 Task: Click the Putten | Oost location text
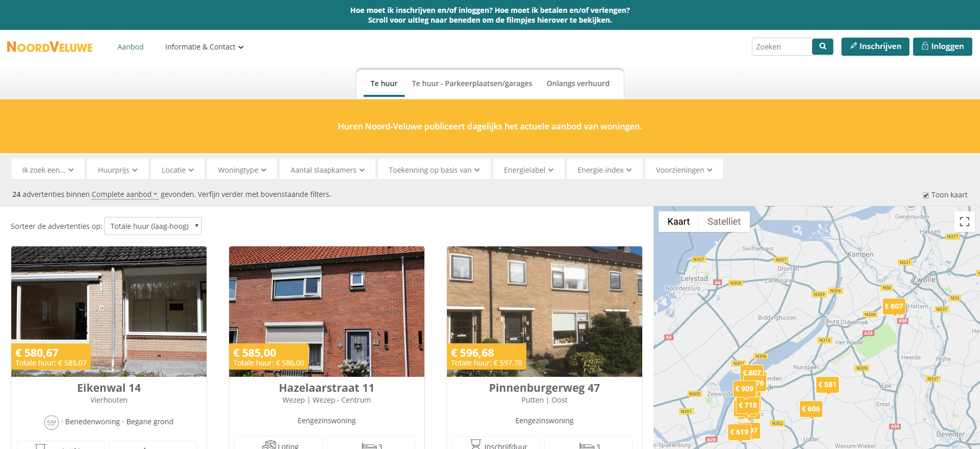tap(544, 400)
